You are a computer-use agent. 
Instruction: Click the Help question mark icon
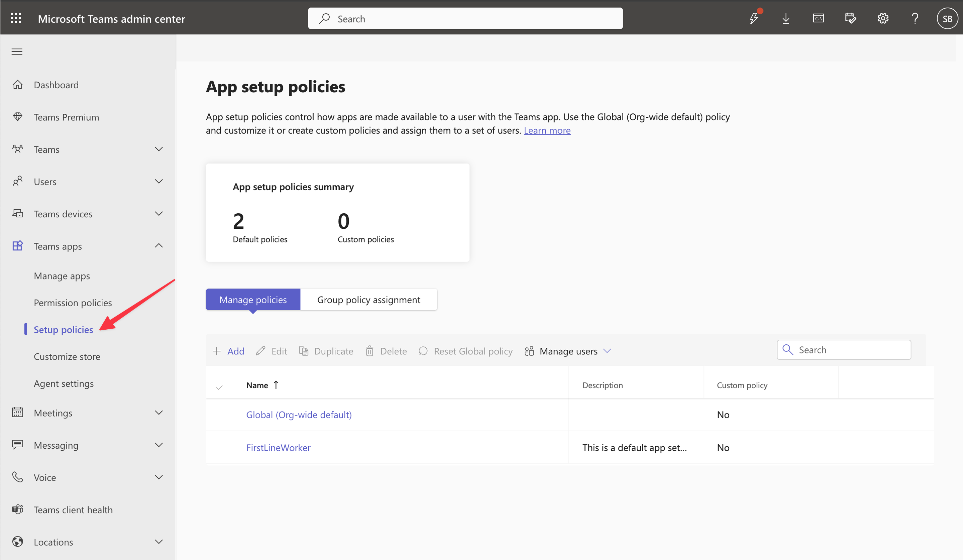tap(915, 18)
